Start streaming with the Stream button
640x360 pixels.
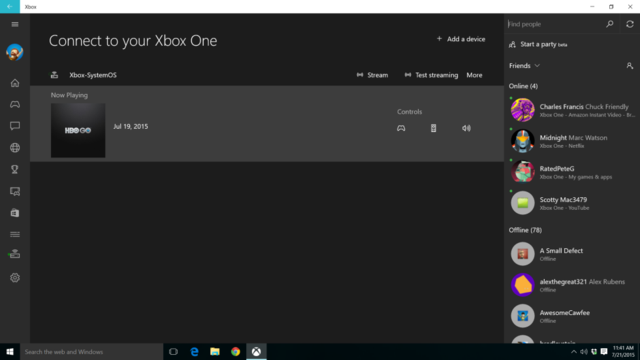point(372,75)
